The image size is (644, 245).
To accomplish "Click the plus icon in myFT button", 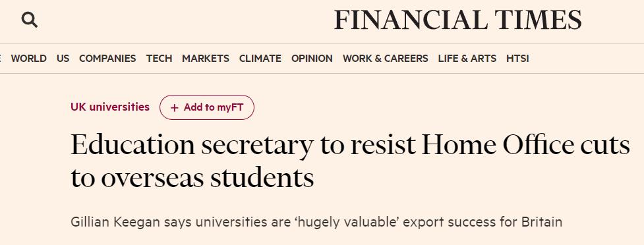I will tap(175, 107).
